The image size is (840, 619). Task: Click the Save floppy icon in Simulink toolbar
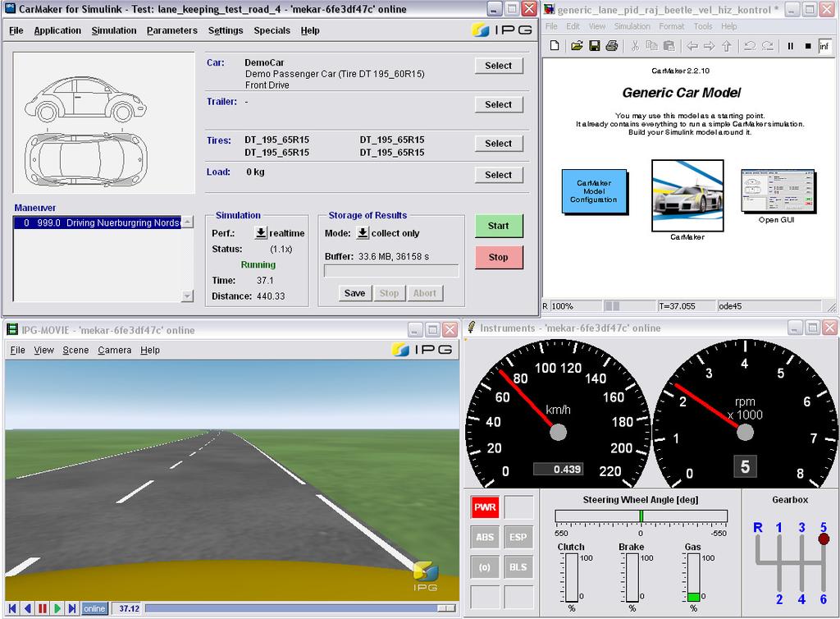coord(594,45)
